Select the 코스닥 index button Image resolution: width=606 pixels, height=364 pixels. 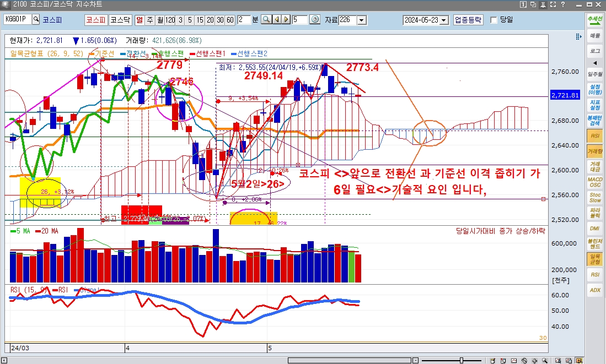(x=120, y=20)
